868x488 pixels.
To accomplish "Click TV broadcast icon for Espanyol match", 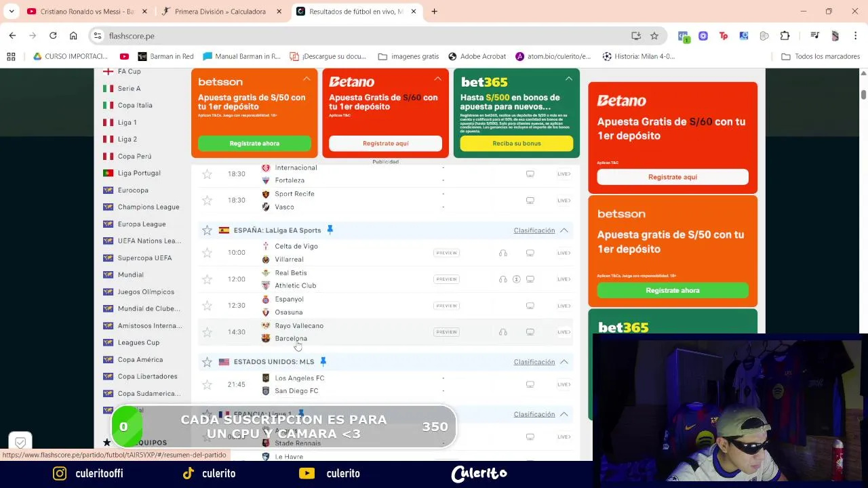I will (530, 306).
